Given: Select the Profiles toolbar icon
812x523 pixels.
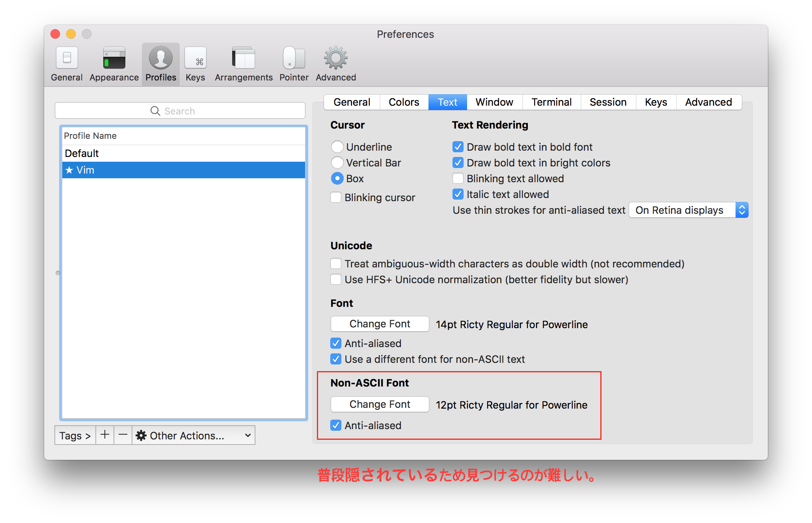Looking at the screenshot, I should [160, 63].
